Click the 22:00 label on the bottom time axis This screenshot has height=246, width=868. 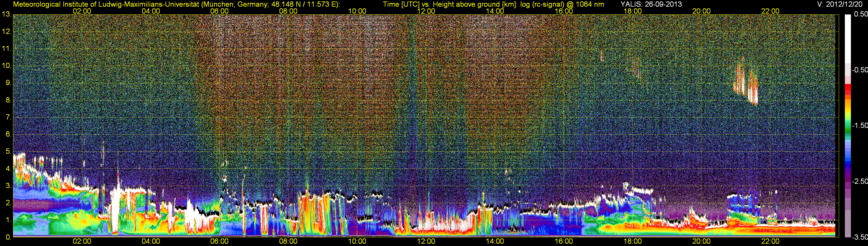(x=770, y=241)
